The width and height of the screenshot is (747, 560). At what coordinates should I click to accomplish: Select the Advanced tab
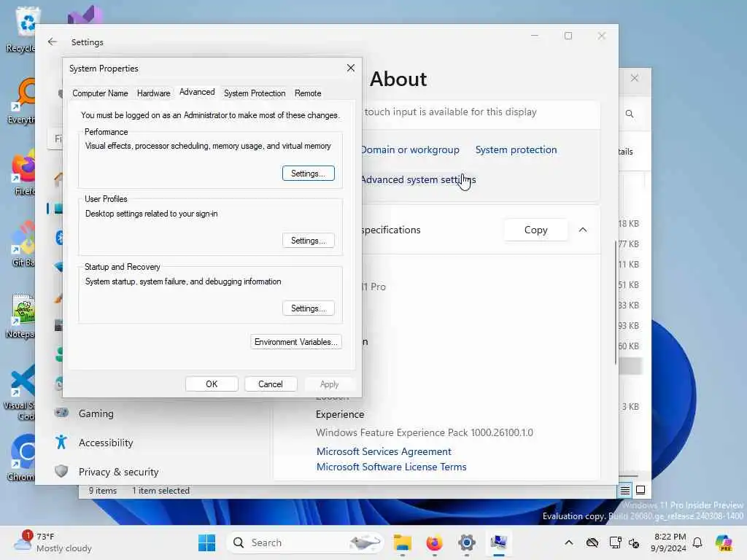pyautogui.click(x=197, y=93)
